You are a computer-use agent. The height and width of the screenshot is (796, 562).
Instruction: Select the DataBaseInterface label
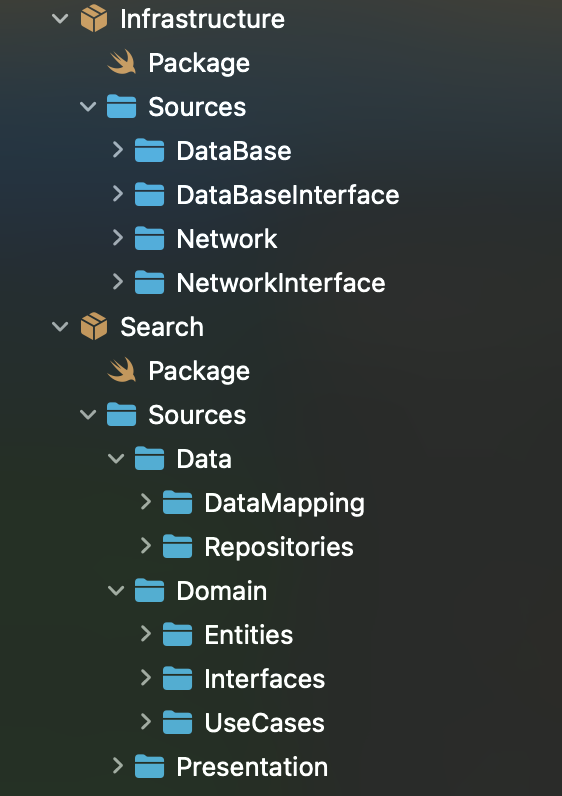click(288, 195)
